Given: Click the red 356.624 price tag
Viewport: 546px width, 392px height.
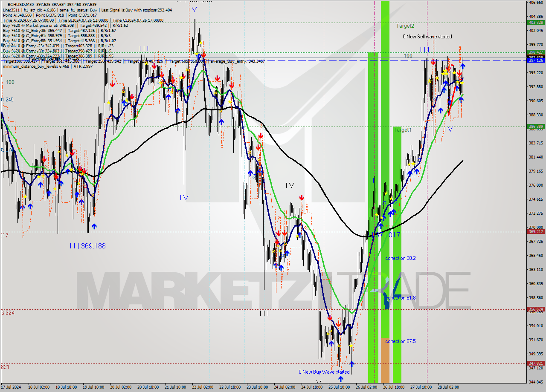Looking at the screenshot, I should (536, 309).
